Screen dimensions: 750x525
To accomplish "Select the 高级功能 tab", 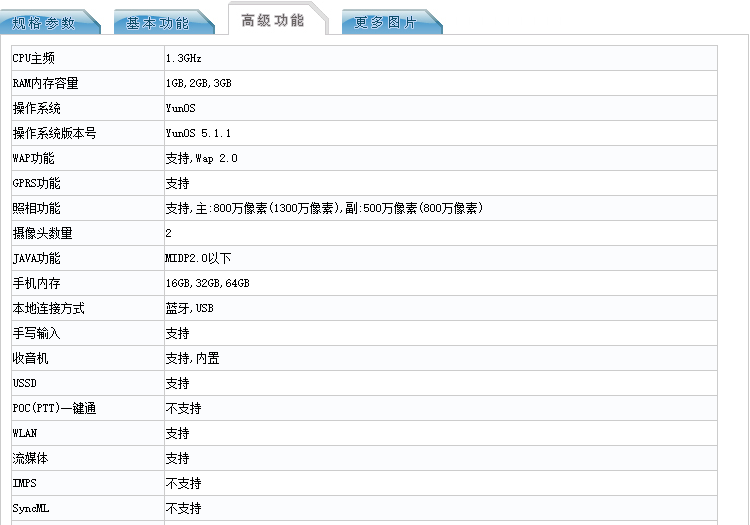I will point(273,20).
